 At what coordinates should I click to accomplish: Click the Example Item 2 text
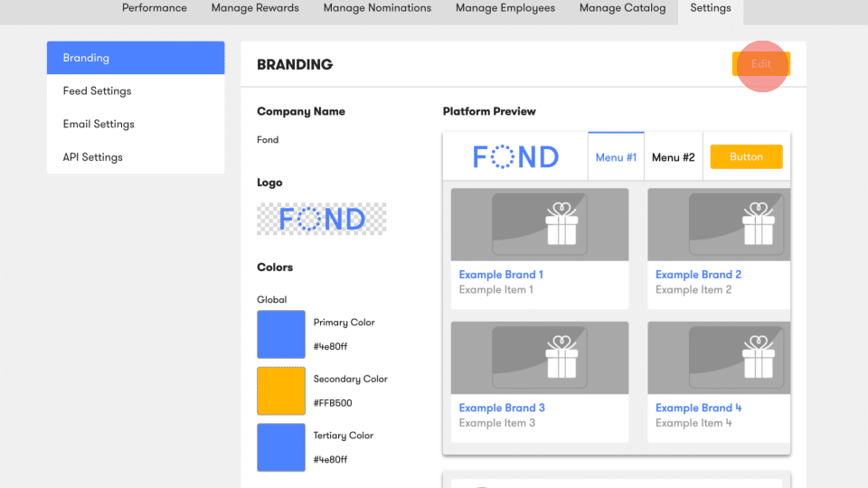[693, 289]
